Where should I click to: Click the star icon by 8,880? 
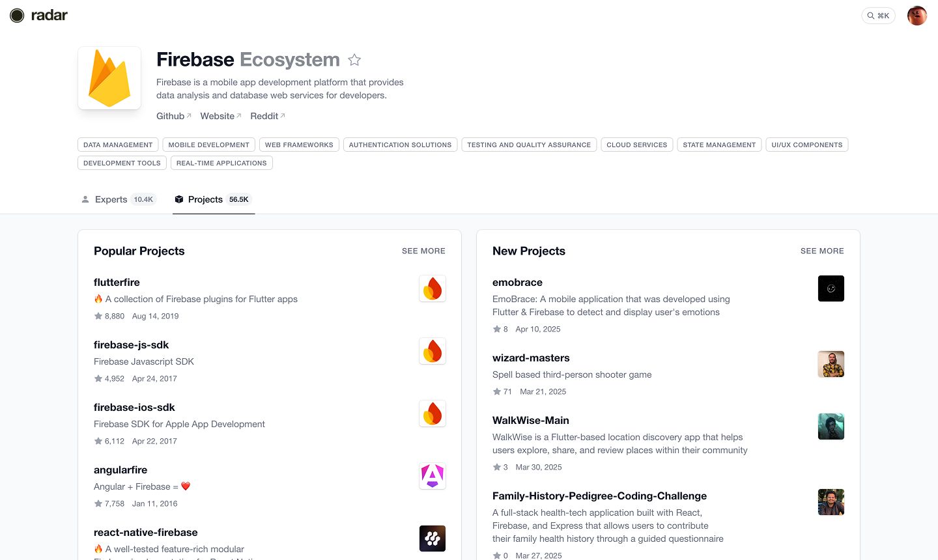click(x=98, y=316)
